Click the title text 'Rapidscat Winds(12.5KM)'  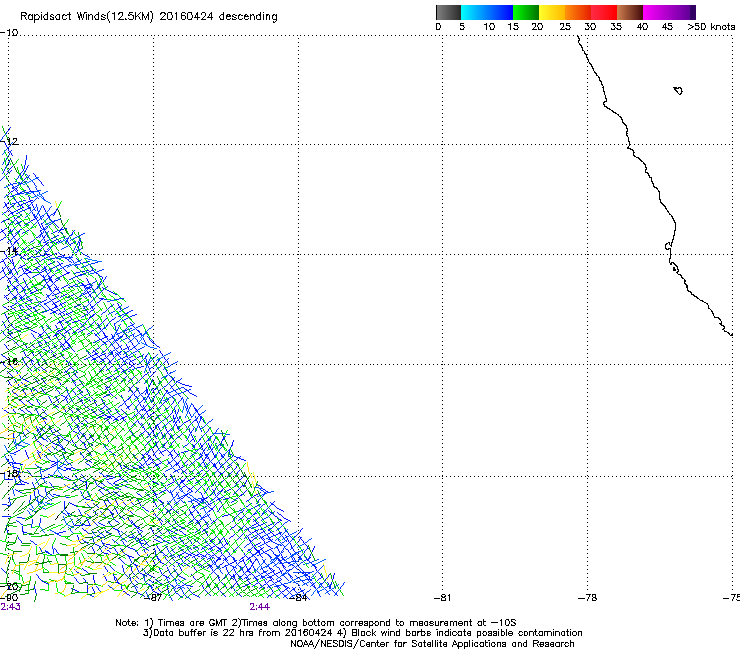86,17
